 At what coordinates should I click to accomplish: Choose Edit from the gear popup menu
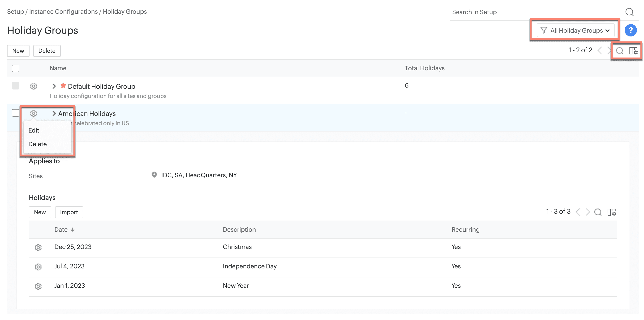click(34, 130)
